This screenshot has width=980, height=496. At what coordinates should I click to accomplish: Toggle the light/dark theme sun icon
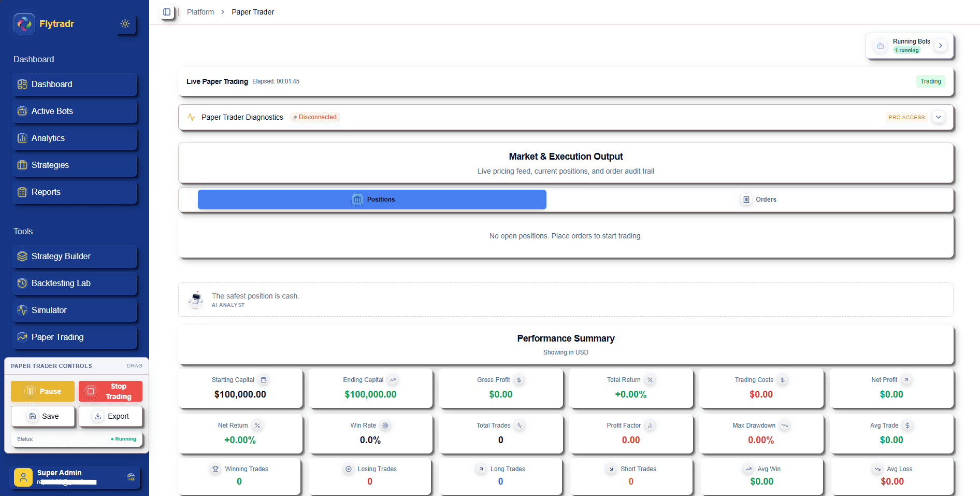(x=125, y=23)
